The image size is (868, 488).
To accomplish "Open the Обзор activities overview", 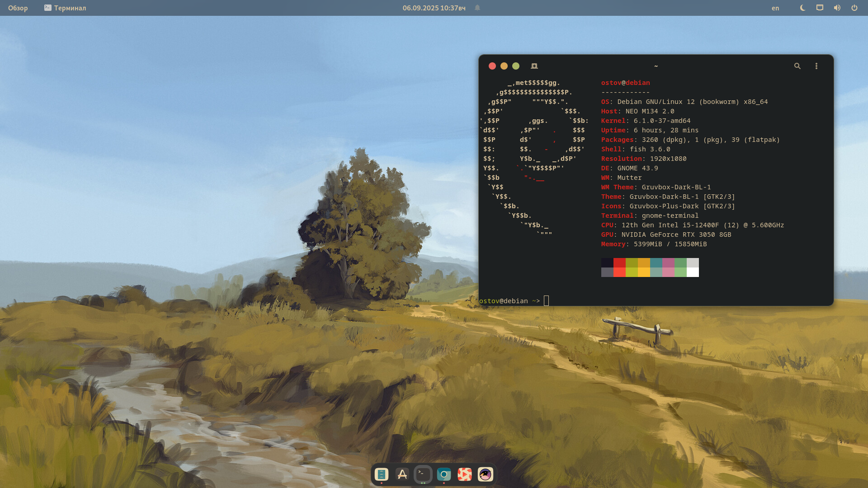I will [x=18, y=8].
